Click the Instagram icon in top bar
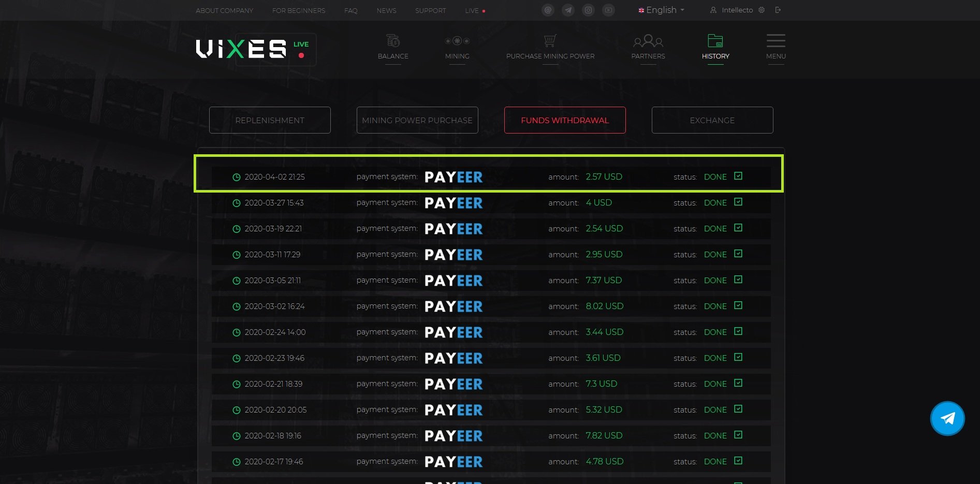Screen dimensions: 980x484 click(589, 10)
